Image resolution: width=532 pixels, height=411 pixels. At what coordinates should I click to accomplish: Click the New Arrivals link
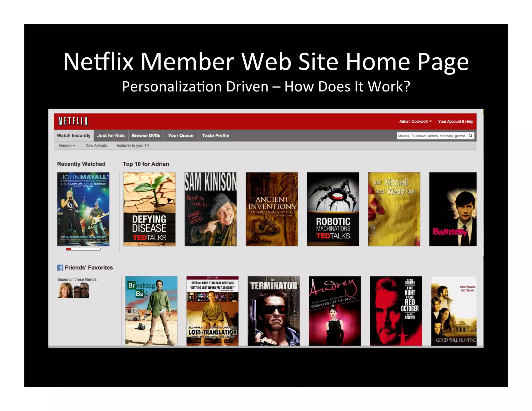click(x=96, y=145)
